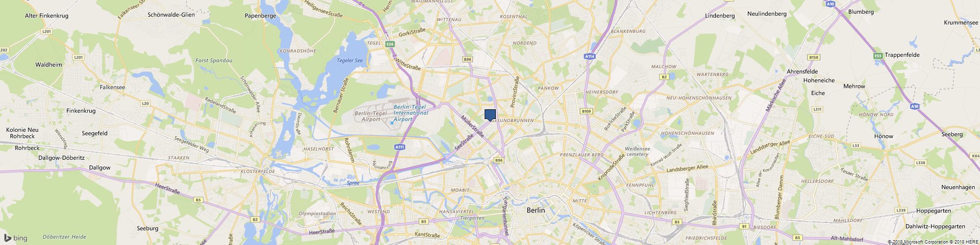Screen dimensions: 980x245
Task: Click the Prenzlauer Berg district label
Action: tap(582, 154)
